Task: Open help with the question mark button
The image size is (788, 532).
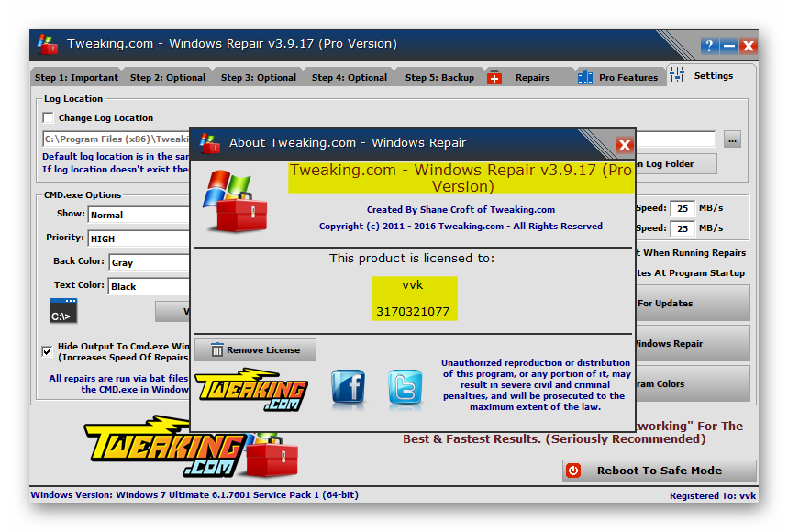Action: 709,47
